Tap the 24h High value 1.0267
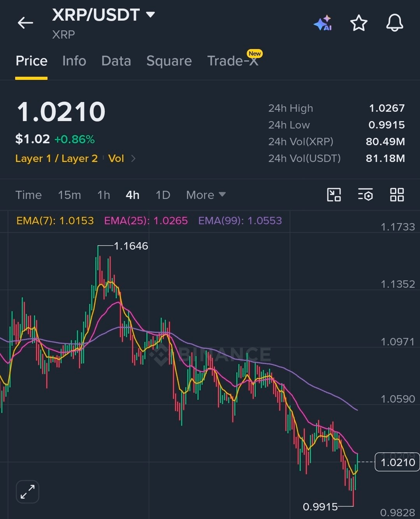Screen dimensions: 420x519 (387, 108)
